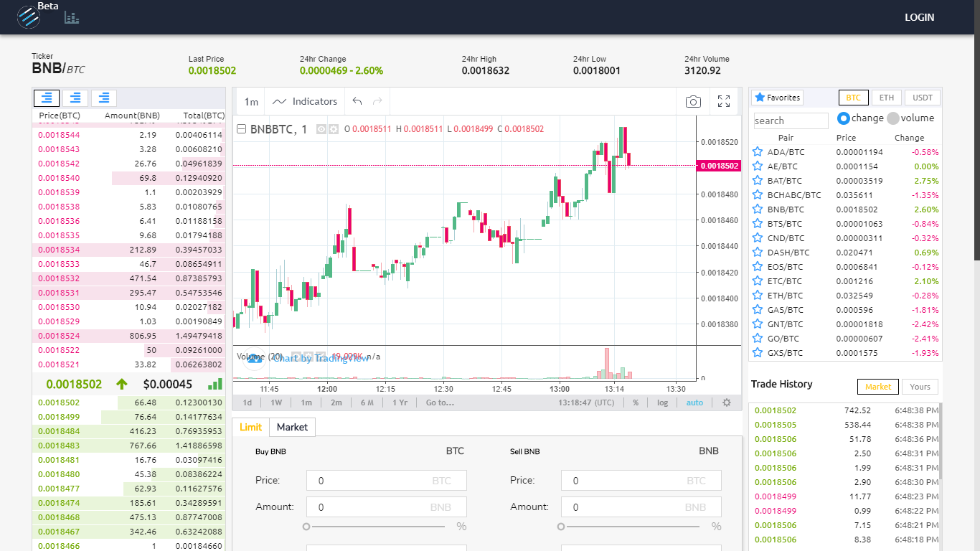Image resolution: width=980 pixels, height=551 pixels.
Task: Favorite the GAS/BTC pair star
Action: (x=757, y=309)
